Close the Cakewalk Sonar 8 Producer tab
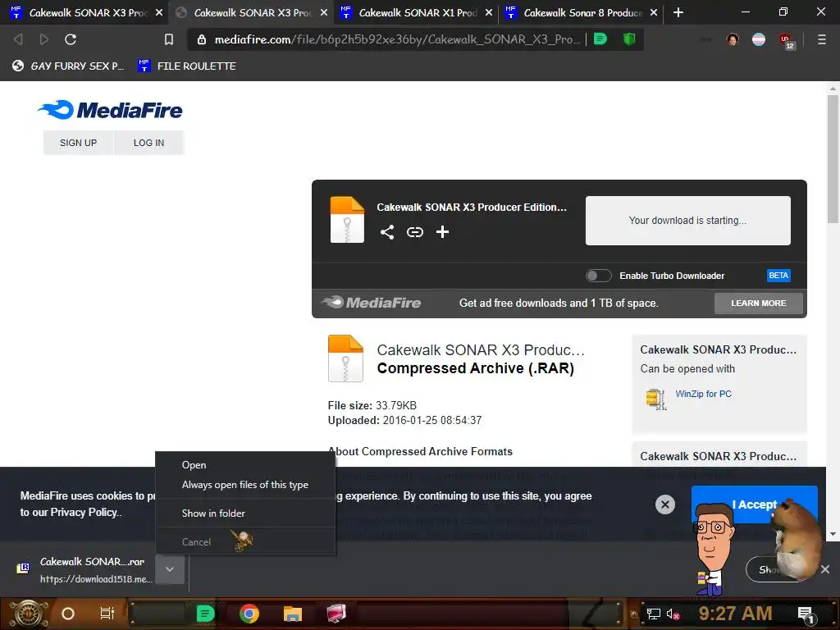 pyautogui.click(x=654, y=12)
